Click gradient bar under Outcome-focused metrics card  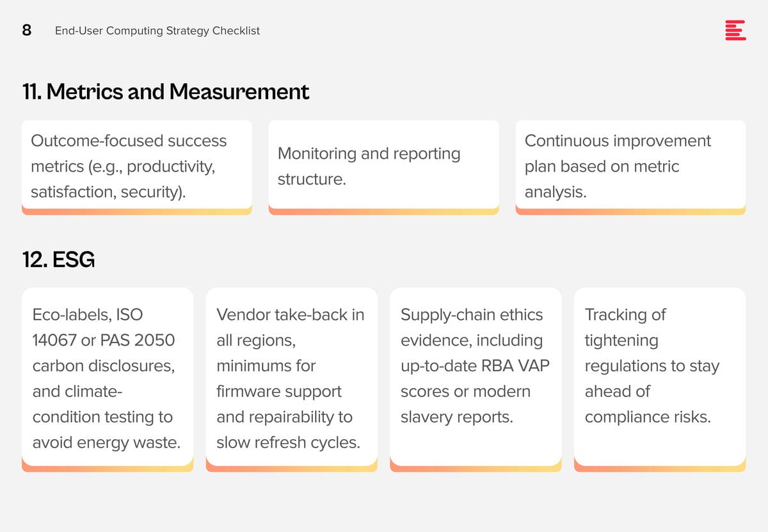pyautogui.click(x=137, y=211)
